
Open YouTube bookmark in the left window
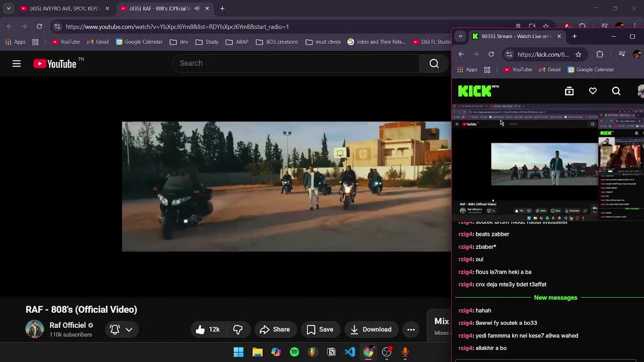click(x=65, y=42)
